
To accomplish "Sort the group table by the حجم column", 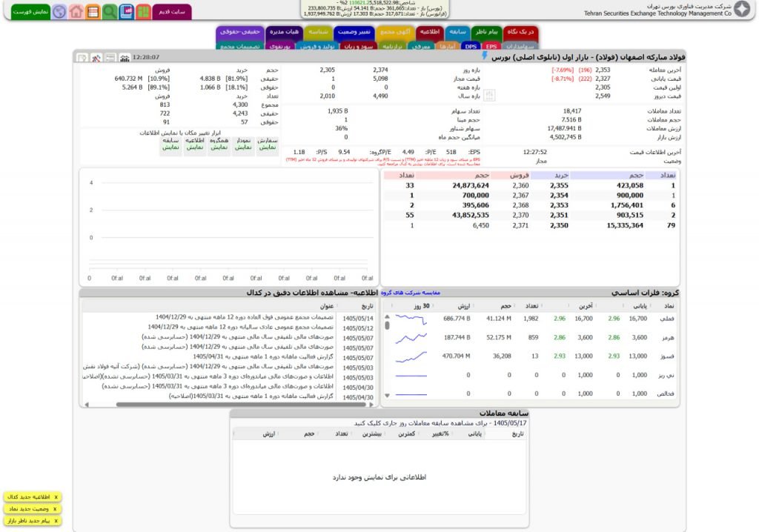I will tap(506, 306).
